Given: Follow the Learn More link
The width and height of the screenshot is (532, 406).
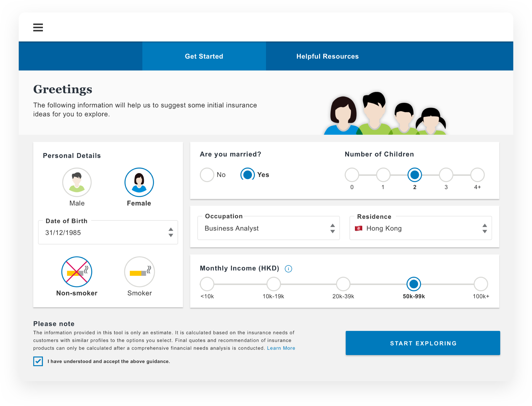Looking at the screenshot, I should [281, 348].
